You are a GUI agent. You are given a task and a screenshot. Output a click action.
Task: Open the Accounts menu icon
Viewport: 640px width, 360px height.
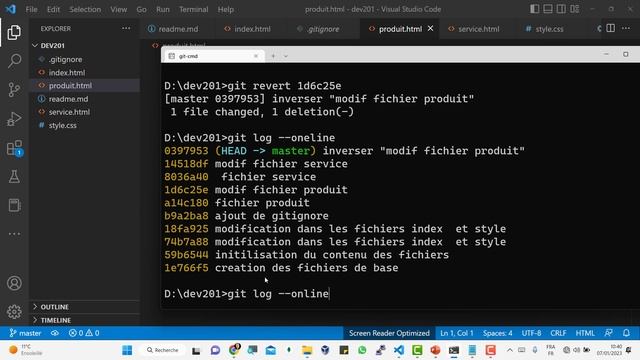pos(14,283)
